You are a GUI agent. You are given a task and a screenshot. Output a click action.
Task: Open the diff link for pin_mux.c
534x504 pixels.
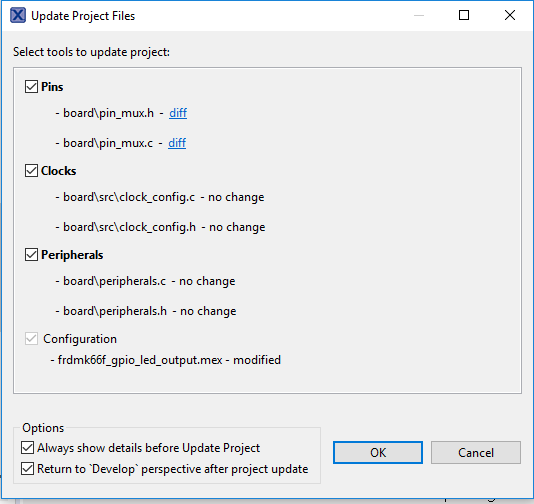[177, 143]
